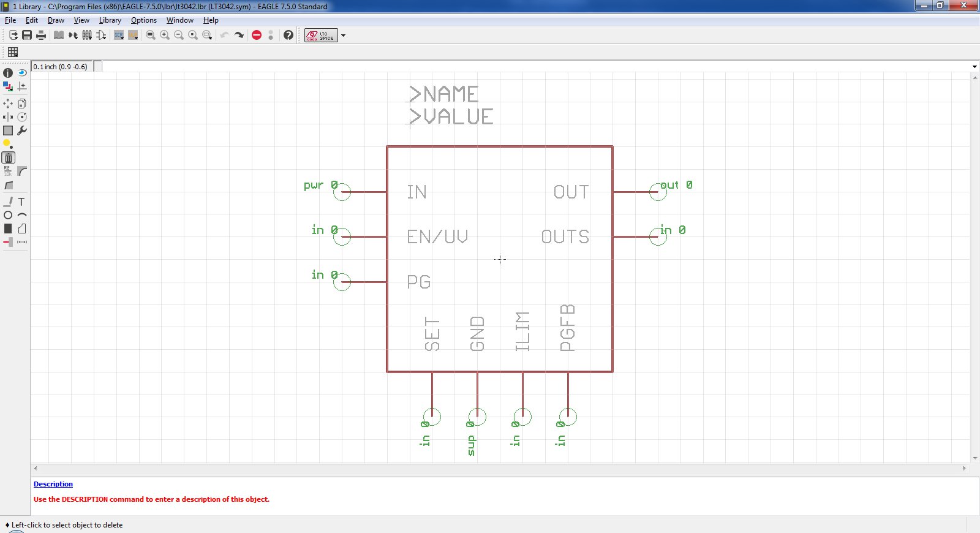Zoom out with the minus magnifier
Image resolution: width=980 pixels, height=533 pixels.
point(179,35)
